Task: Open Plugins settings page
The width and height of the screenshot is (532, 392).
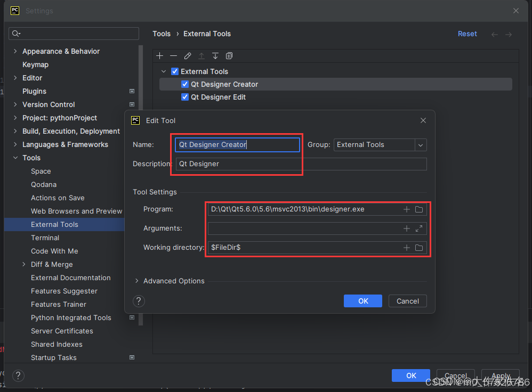Action: point(34,91)
